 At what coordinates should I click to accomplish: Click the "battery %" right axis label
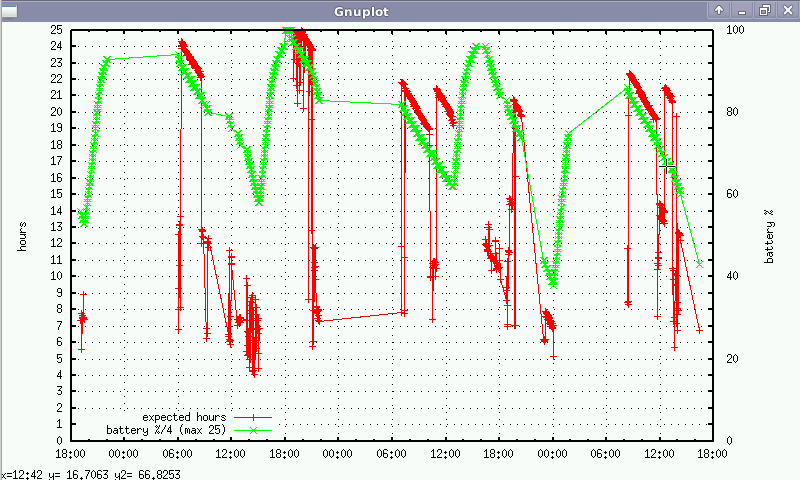click(x=769, y=236)
